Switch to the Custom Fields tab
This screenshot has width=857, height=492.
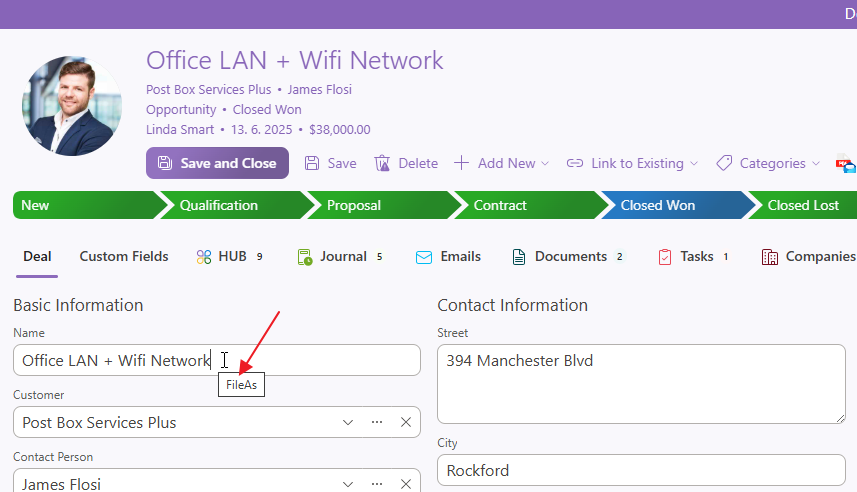click(x=124, y=257)
